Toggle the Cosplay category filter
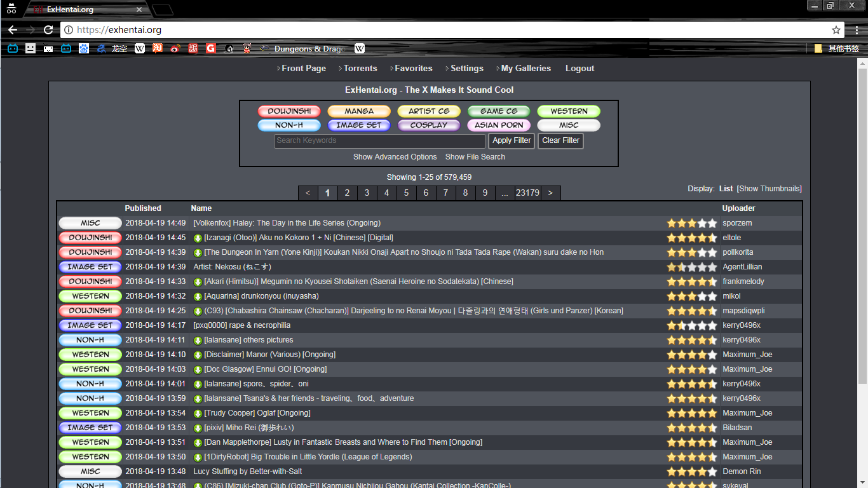 coord(429,125)
